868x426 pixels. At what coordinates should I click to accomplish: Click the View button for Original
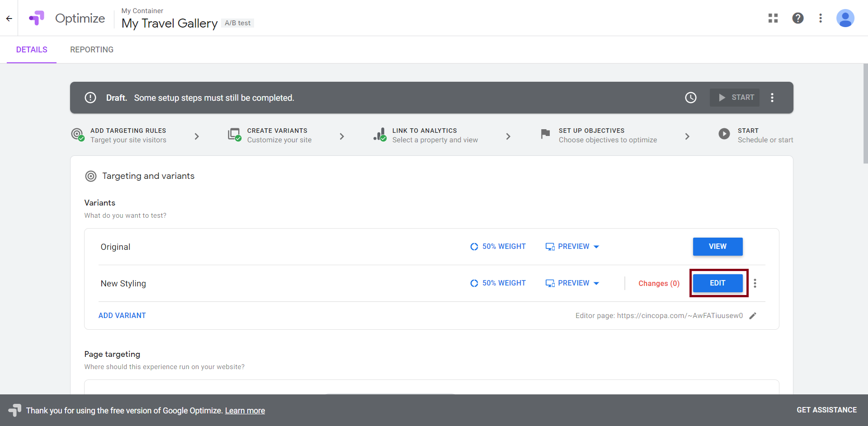pos(717,247)
